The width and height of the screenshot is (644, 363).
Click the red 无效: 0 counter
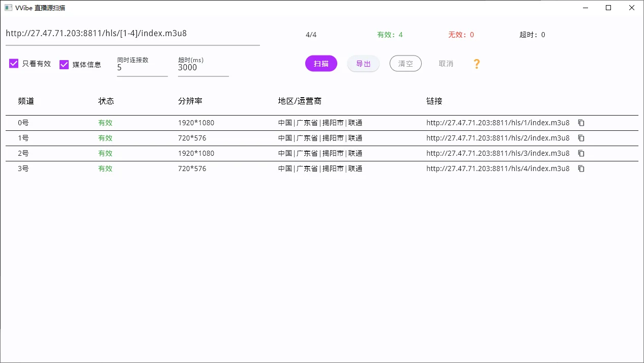[461, 35]
